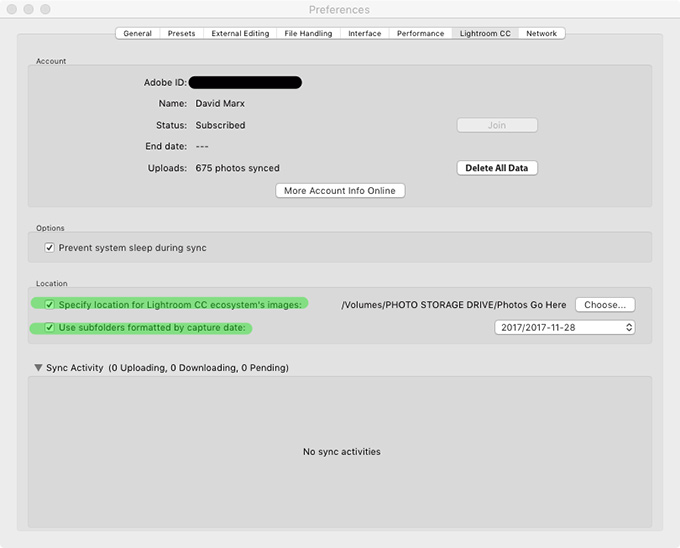Click the End date dashes value
This screenshot has height=548, width=680.
pyautogui.click(x=202, y=147)
